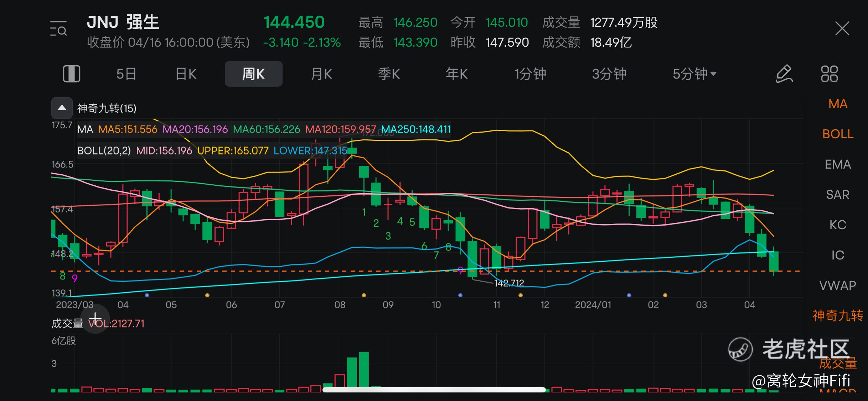Enable the IC indicator
This screenshot has height=401, width=868.
[838, 255]
